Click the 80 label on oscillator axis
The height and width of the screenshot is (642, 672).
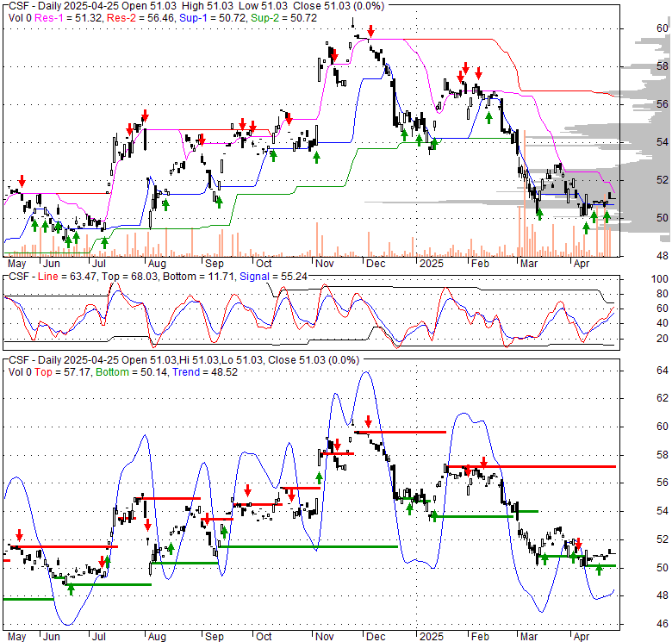(x=663, y=294)
